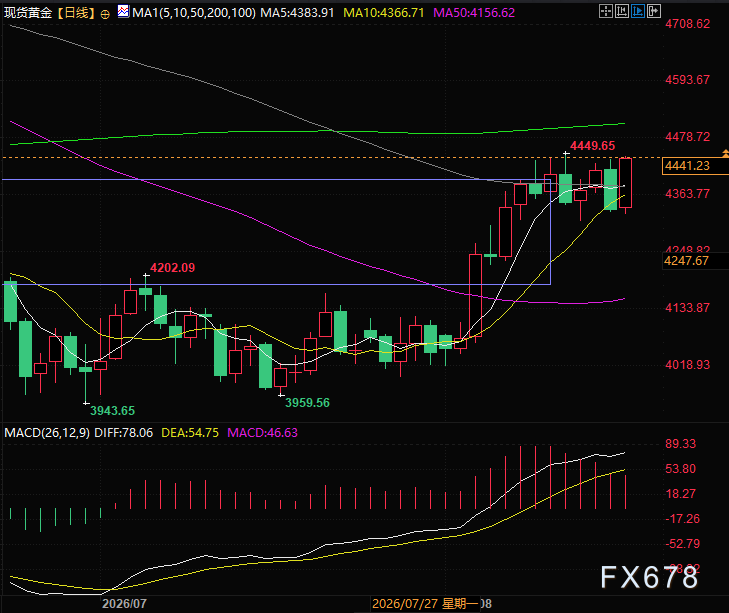
Task: Click the DEA:54.75 value
Action: [x=190, y=433]
